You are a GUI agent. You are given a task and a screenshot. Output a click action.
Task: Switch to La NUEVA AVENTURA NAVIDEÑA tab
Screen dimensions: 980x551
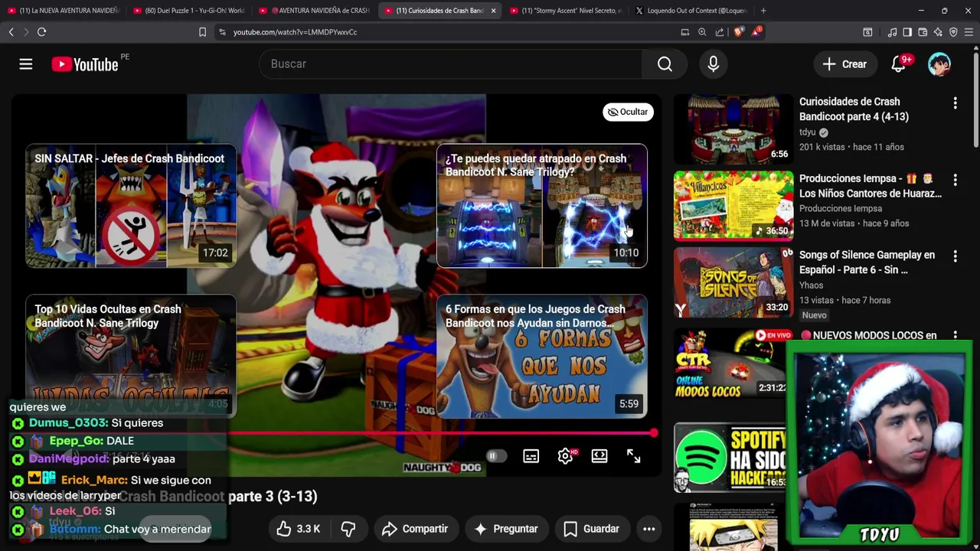coord(63,11)
